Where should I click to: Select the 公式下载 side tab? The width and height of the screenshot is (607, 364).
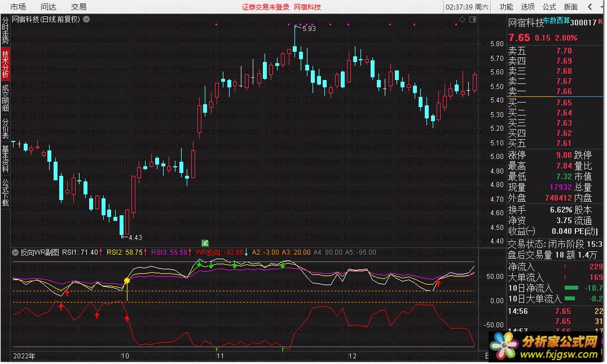[6, 192]
